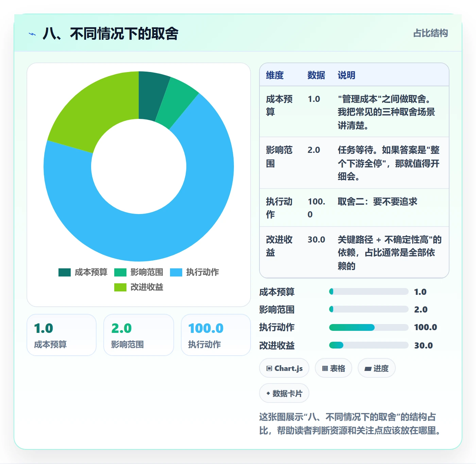Click the 30.0 value in the table

[x=317, y=240]
